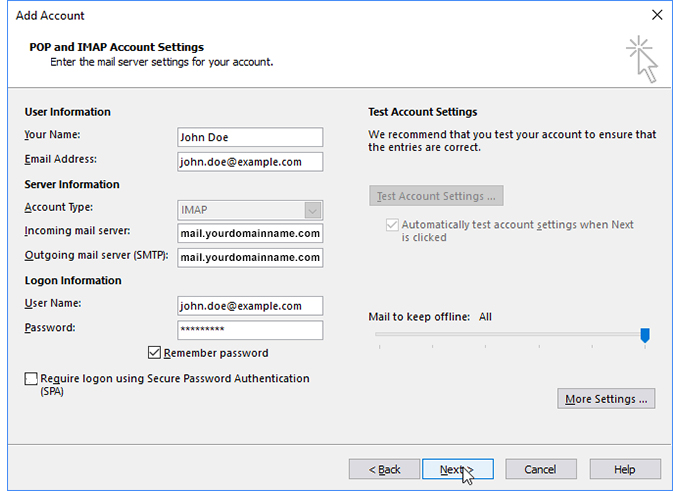This screenshot has height=491, width=694.
Task: Click the Your Name text field
Action: click(250, 137)
